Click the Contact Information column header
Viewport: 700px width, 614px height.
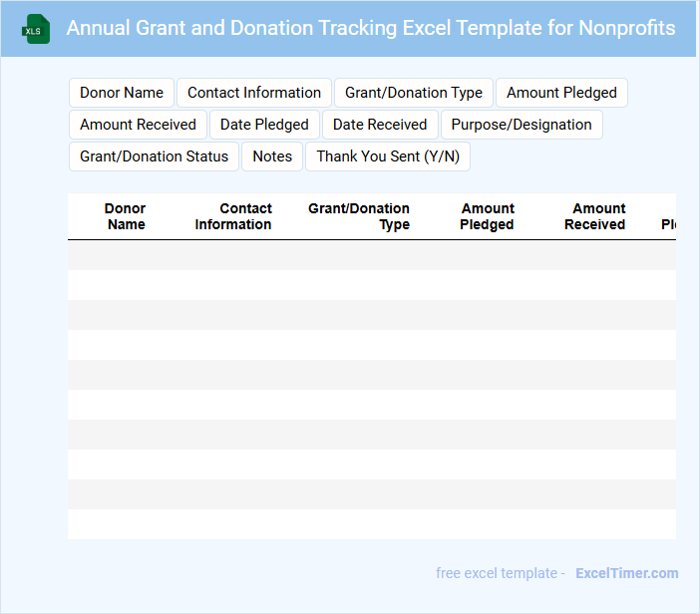click(233, 216)
